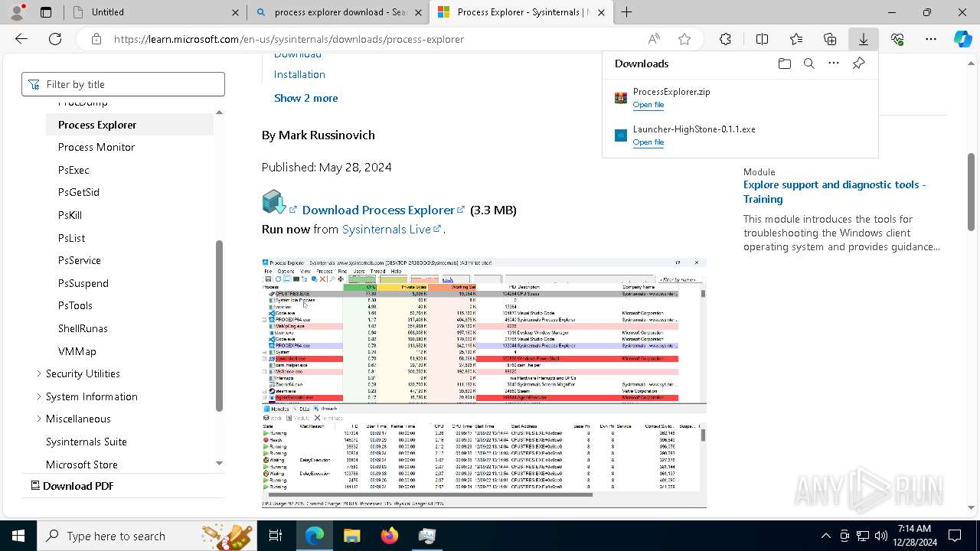Show hidden system tray icons
Viewport: 980px width, 551px height.
coord(825,536)
